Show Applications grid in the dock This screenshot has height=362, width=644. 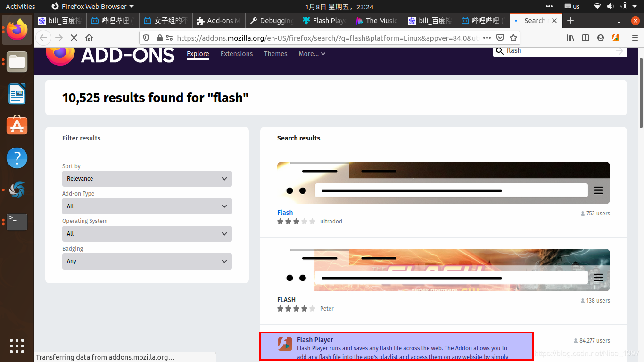tap(17, 346)
